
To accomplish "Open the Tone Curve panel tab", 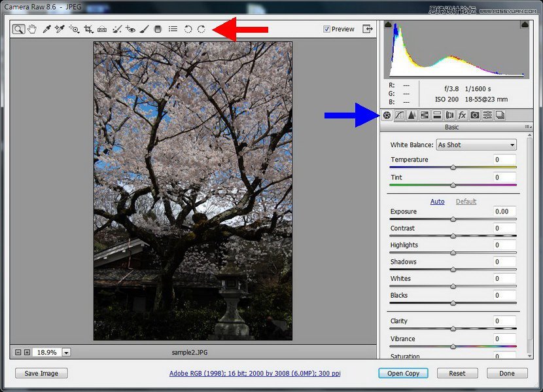I will (x=399, y=115).
